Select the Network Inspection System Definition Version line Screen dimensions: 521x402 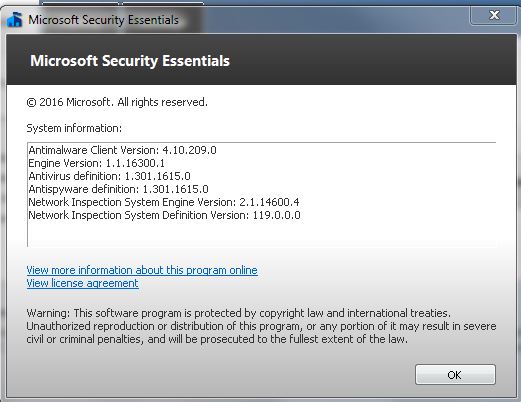point(164,215)
